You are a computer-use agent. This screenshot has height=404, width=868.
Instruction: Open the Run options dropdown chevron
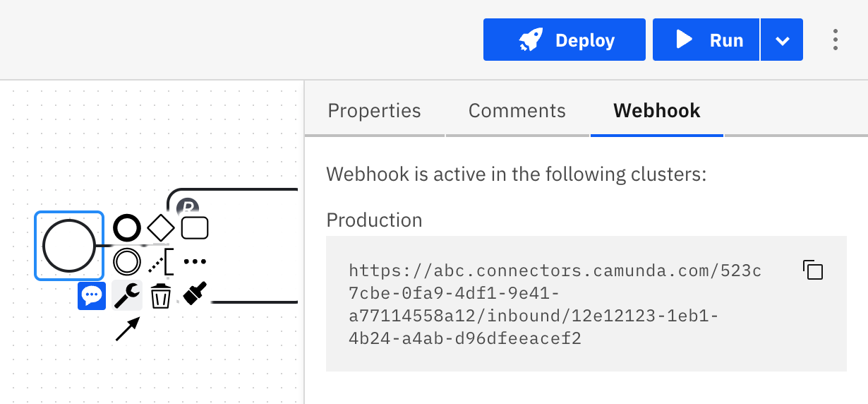(782, 40)
